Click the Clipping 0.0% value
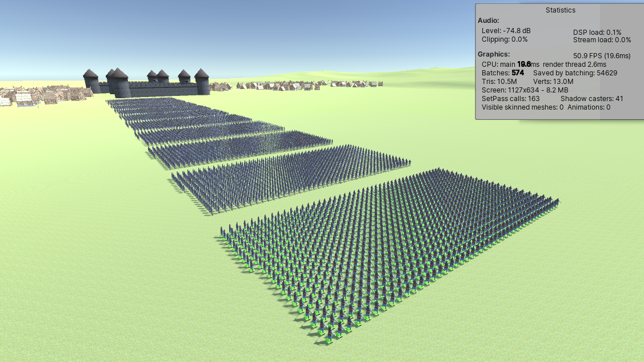This screenshot has width=644, height=362. tap(505, 39)
